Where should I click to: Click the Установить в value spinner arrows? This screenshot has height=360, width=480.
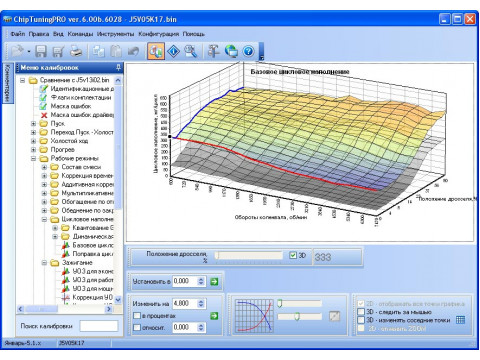pos(201,281)
